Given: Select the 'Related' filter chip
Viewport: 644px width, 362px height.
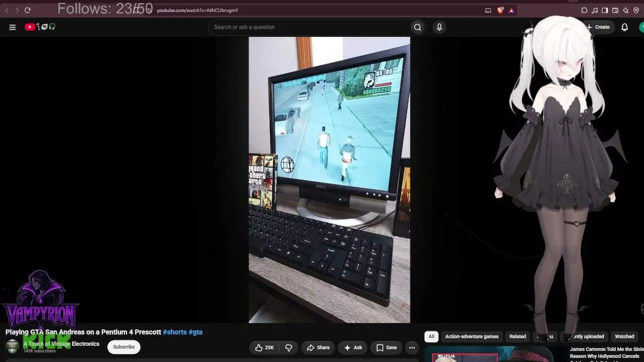Looking at the screenshot, I should [517, 336].
